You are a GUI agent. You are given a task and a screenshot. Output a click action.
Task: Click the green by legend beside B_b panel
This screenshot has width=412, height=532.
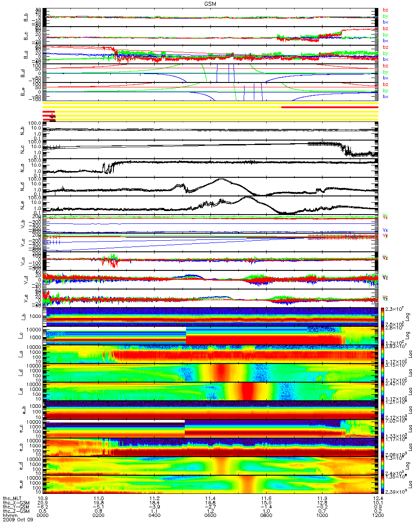click(385, 16)
